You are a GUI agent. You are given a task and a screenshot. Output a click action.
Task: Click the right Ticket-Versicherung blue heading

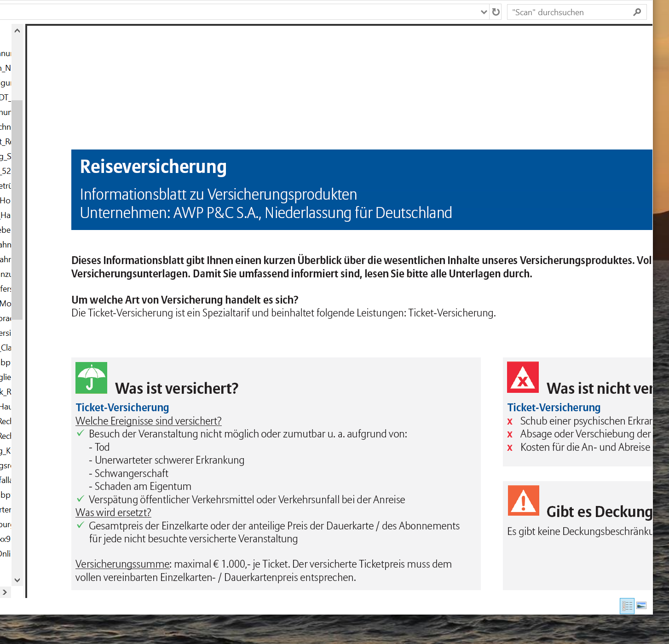[x=554, y=408]
